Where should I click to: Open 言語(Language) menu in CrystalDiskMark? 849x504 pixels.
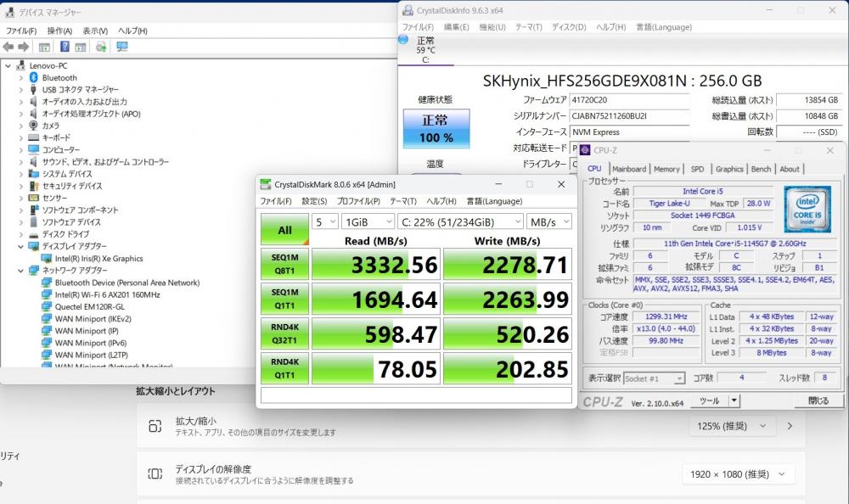click(x=494, y=201)
